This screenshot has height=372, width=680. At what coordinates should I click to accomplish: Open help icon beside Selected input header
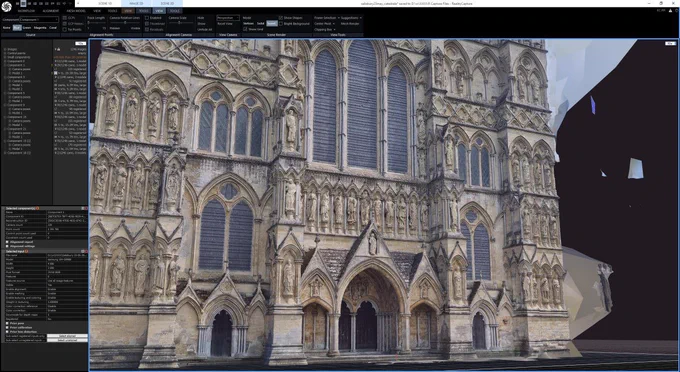pos(27,251)
